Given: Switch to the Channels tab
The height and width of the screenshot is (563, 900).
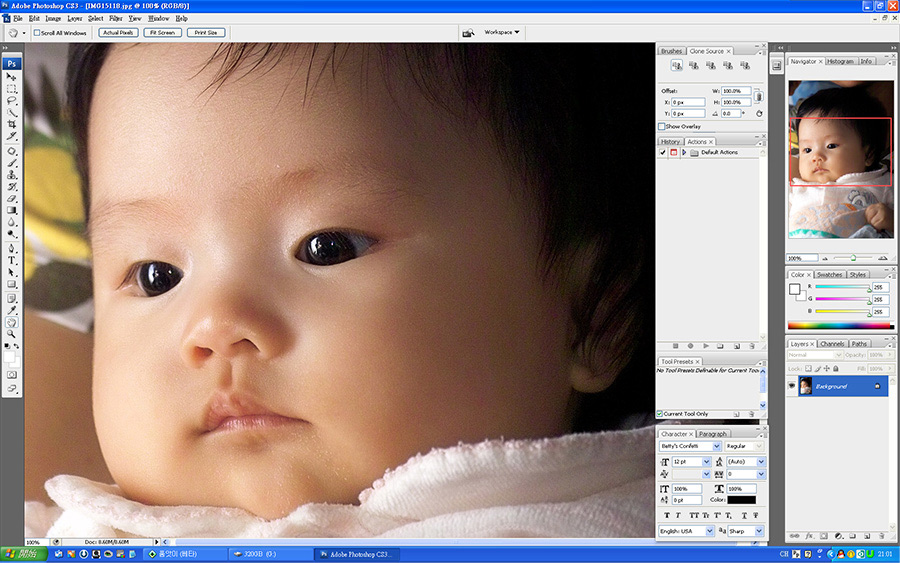Looking at the screenshot, I should tap(832, 344).
